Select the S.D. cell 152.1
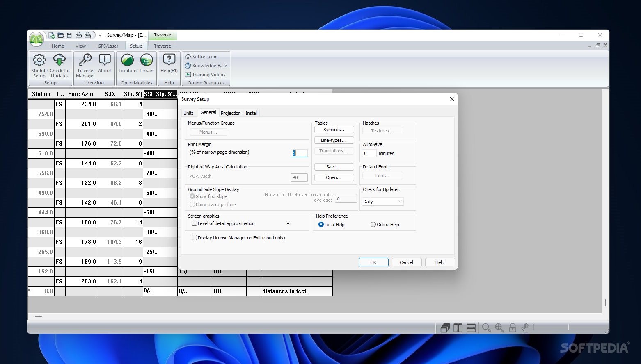This screenshot has height=364, width=641. tap(110, 281)
